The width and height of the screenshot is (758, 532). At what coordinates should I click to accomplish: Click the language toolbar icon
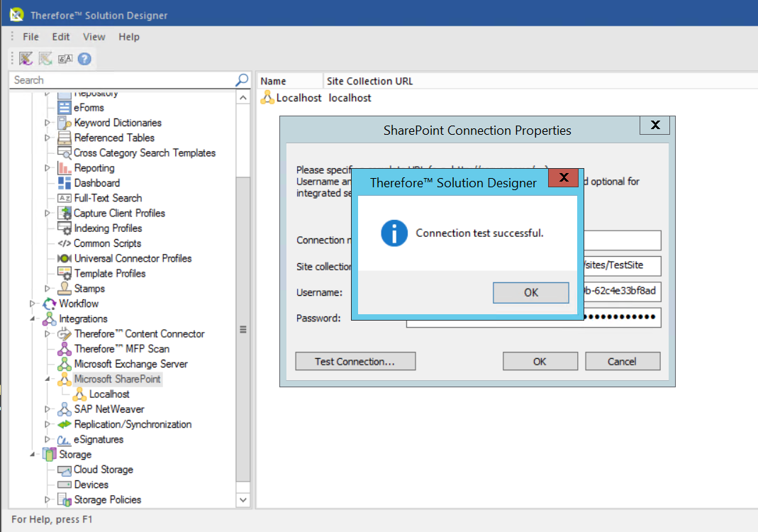pyautogui.click(x=65, y=59)
